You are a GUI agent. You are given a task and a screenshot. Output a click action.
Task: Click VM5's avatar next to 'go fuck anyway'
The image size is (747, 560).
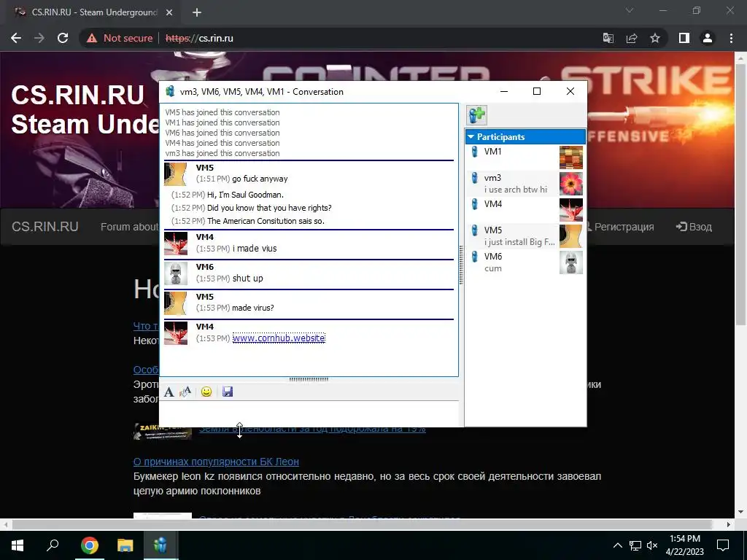click(x=175, y=174)
